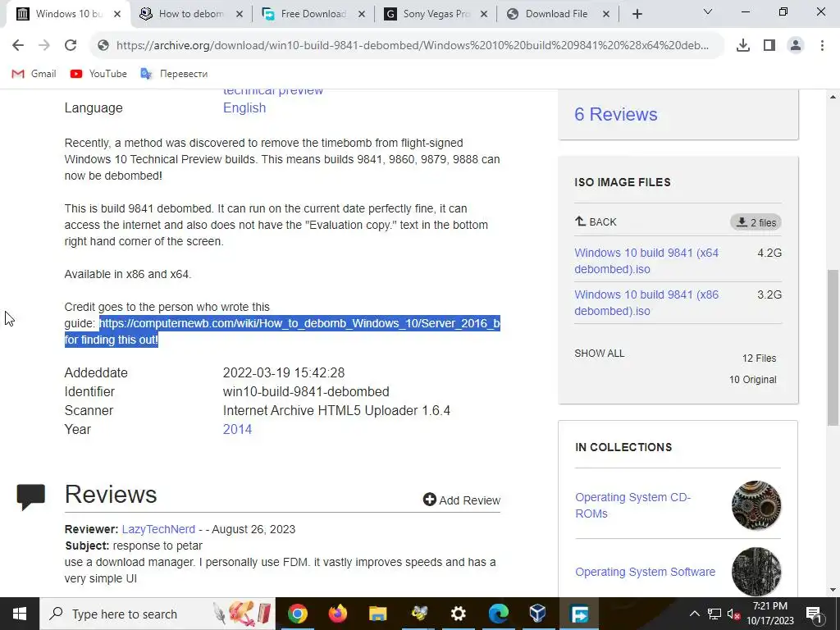
Task: Click the scrollbar down arrow
Action: point(833,590)
